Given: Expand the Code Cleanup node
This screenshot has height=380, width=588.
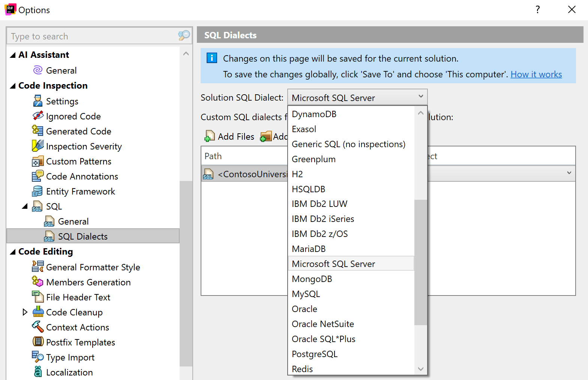Looking at the screenshot, I should (x=25, y=312).
